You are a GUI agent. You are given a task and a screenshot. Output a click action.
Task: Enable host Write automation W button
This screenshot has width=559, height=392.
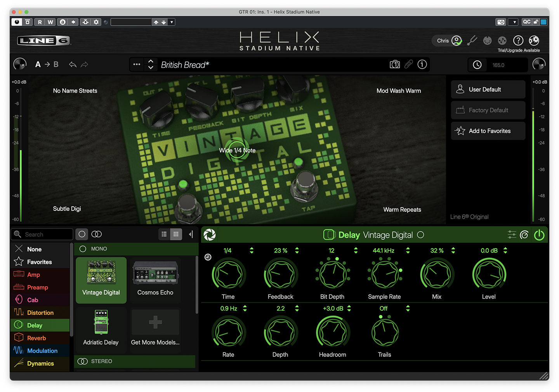coord(50,22)
